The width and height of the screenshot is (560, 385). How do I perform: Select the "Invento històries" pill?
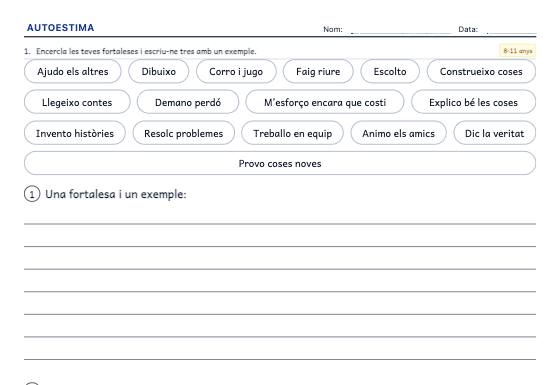[x=75, y=133]
